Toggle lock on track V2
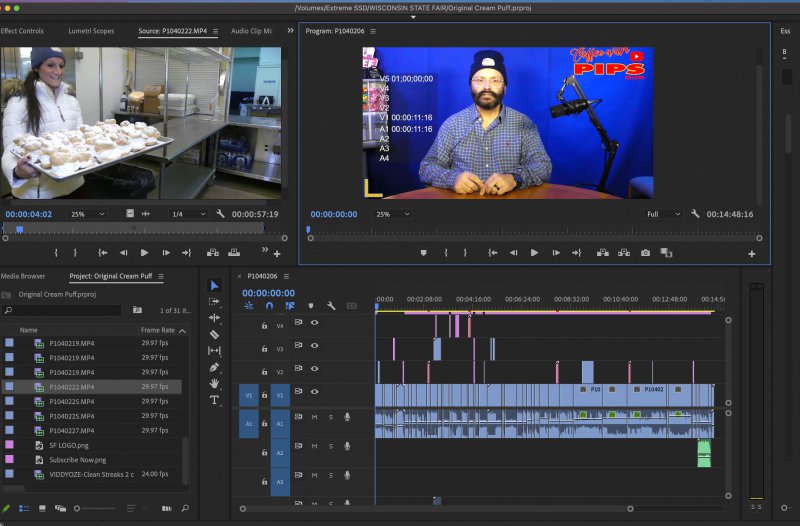Image resolution: width=800 pixels, height=526 pixels. pos(264,372)
